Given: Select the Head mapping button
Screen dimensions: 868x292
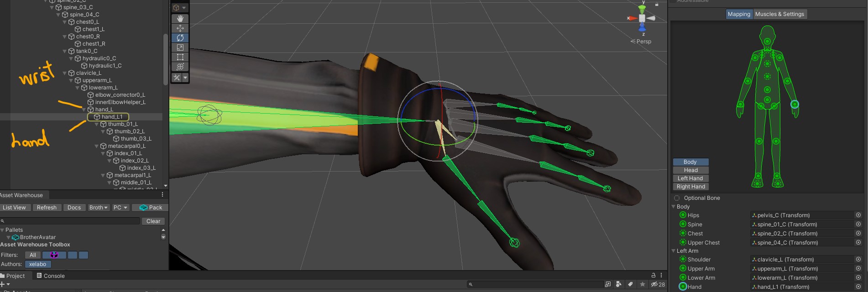Looking at the screenshot, I should coord(690,170).
